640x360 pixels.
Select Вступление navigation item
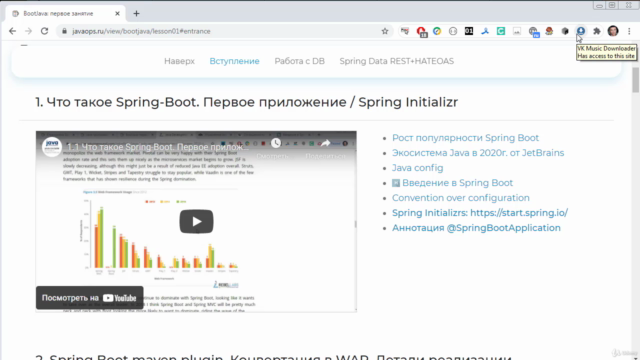click(234, 61)
